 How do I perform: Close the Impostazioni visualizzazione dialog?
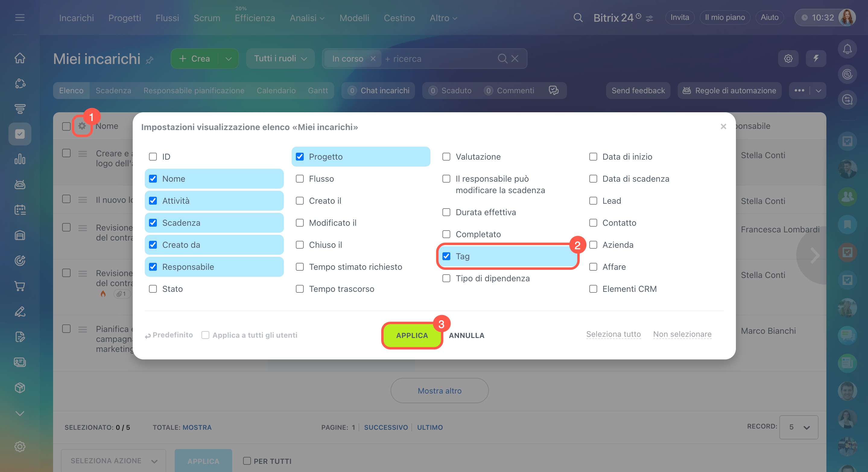click(723, 126)
